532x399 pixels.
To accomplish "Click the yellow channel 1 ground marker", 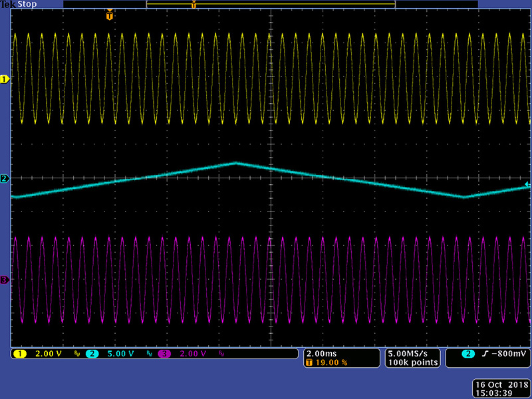I will tap(4, 79).
